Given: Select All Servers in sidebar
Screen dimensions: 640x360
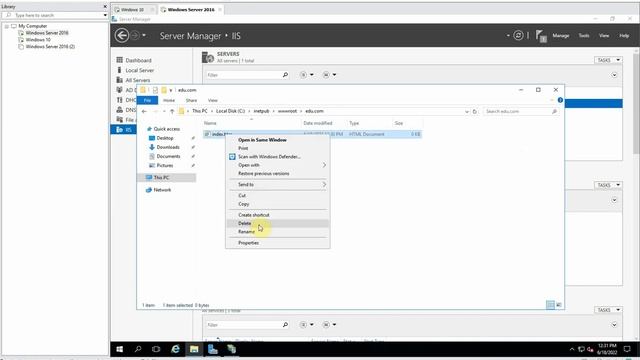Looking at the screenshot, I should pyautogui.click(x=138, y=80).
